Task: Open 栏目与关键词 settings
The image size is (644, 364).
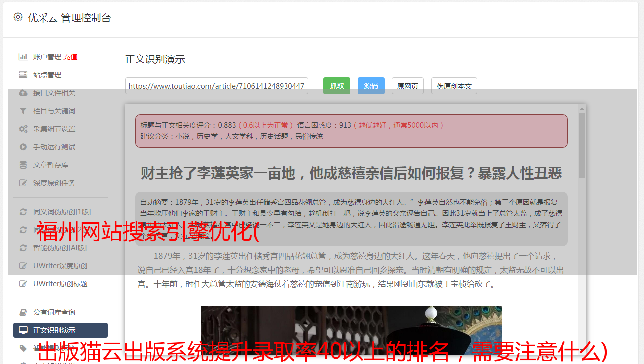Action: click(x=54, y=111)
